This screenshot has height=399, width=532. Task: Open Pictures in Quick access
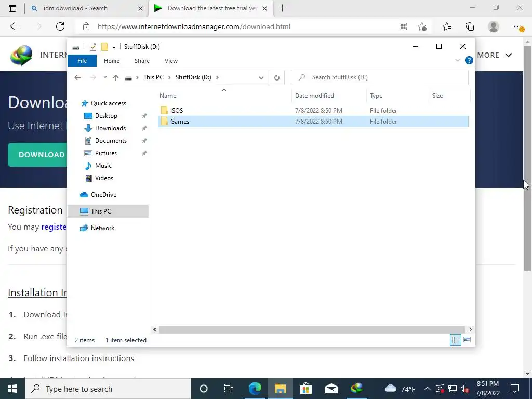pyautogui.click(x=106, y=153)
